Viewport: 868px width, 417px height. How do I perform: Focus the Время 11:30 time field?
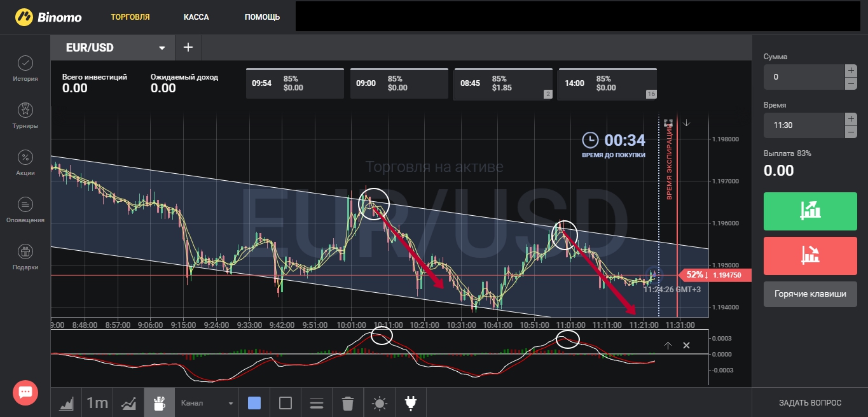point(804,125)
